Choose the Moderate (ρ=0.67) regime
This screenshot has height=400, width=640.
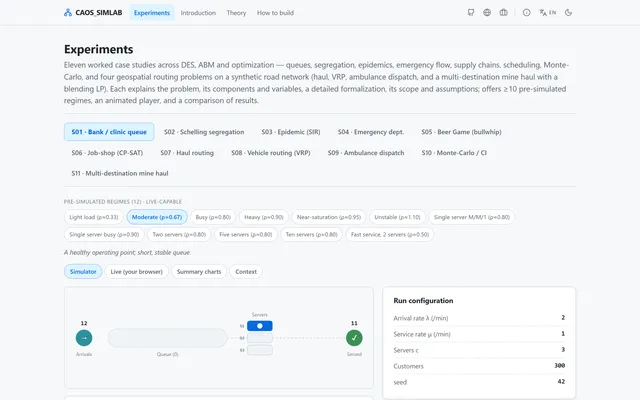pos(157,217)
